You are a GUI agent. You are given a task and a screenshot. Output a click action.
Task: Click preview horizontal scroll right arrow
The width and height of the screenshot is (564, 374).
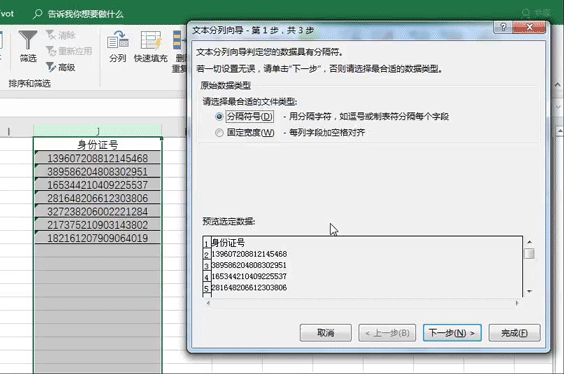[x=517, y=303]
